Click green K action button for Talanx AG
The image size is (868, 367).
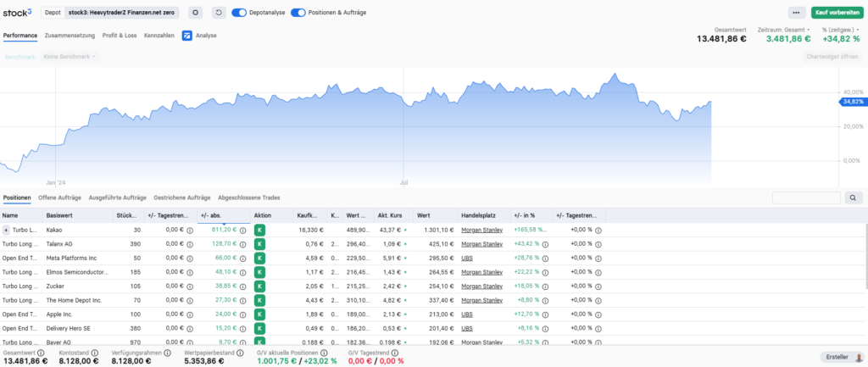click(x=259, y=243)
